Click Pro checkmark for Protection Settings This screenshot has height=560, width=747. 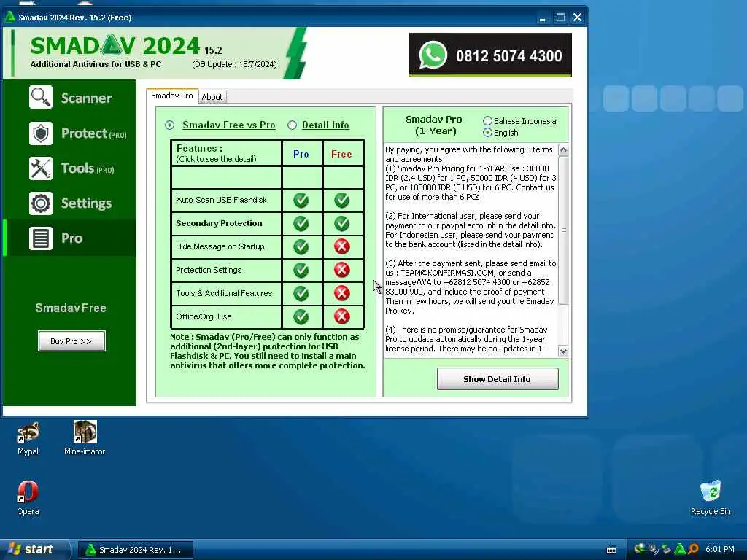[301, 270]
